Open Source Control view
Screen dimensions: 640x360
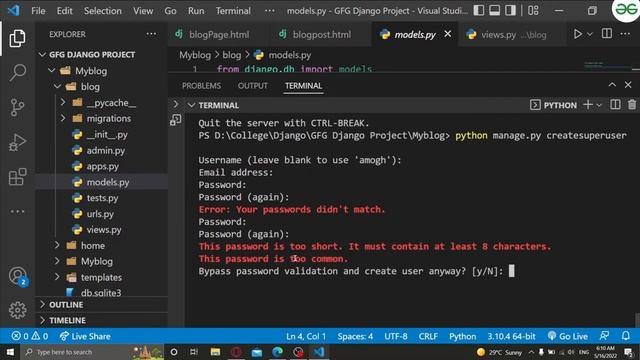(x=17, y=108)
